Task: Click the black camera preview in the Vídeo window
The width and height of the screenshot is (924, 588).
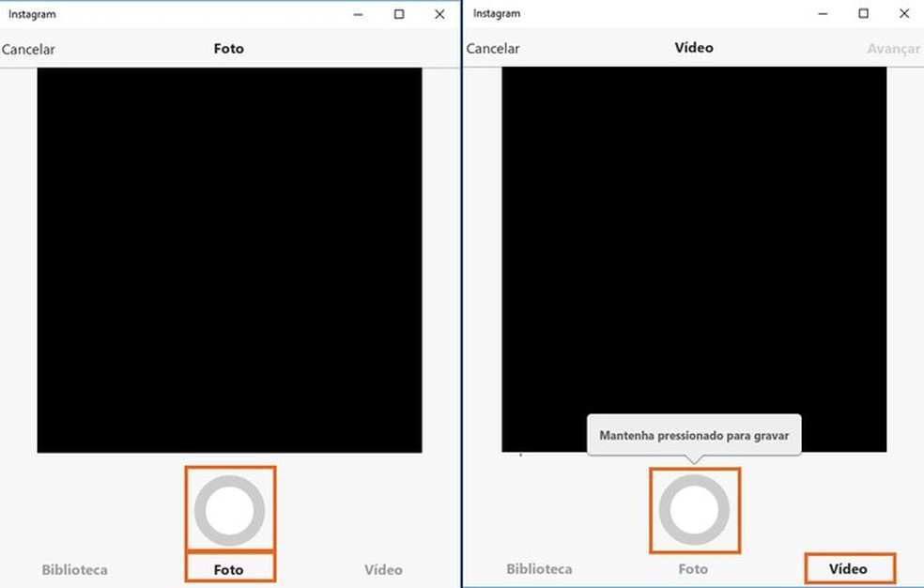Action: pos(694,259)
